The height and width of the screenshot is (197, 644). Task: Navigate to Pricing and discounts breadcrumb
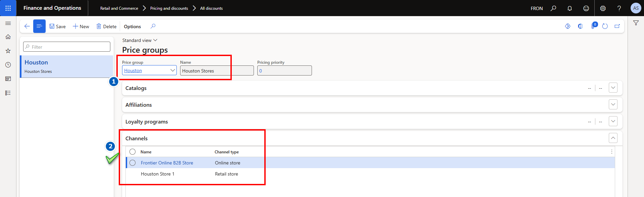coord(169,8)
